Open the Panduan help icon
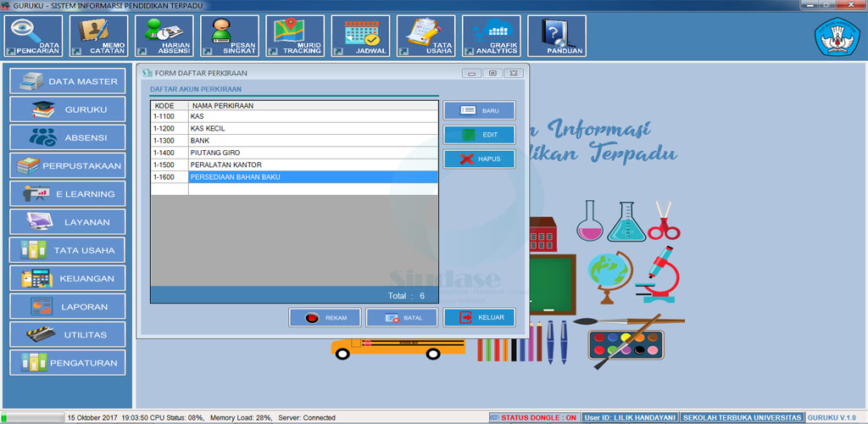This screenshot has width=868, height=424. pyautogui.click(x=556, y=36)
